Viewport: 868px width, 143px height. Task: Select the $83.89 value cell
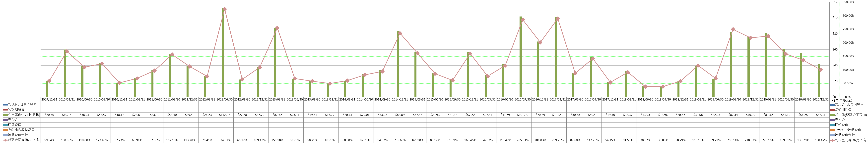pos(400,115)
